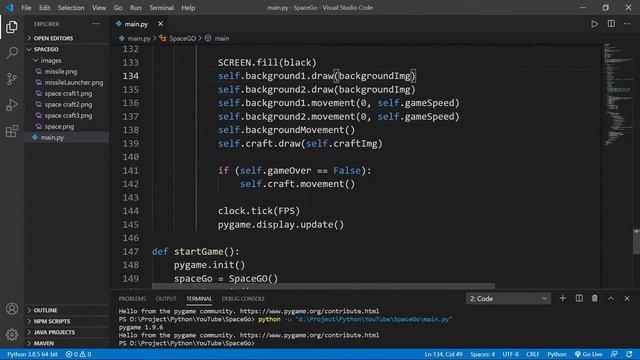Open the File menu

[x=26, y=8]
